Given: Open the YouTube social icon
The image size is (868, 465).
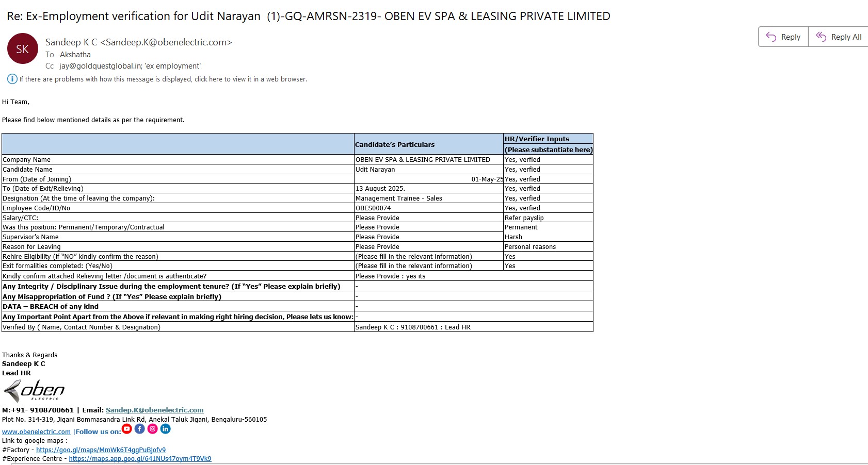Looking at the screenshot, I should tap(127, 429).
